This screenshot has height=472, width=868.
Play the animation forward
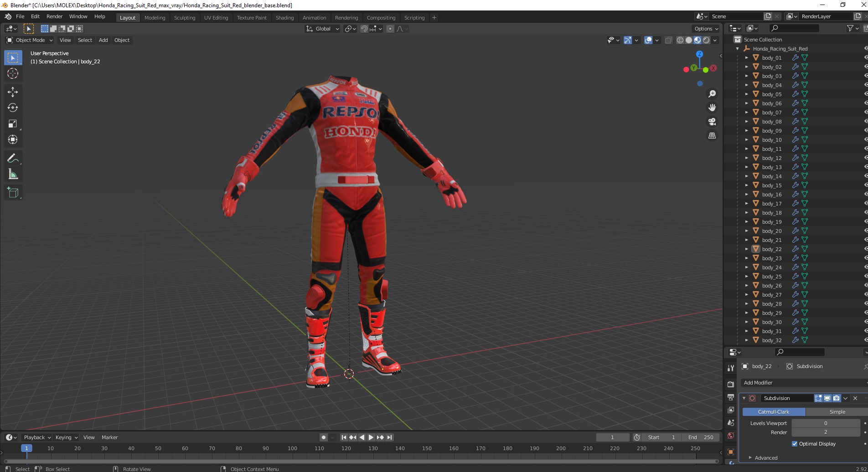point(371,437)
